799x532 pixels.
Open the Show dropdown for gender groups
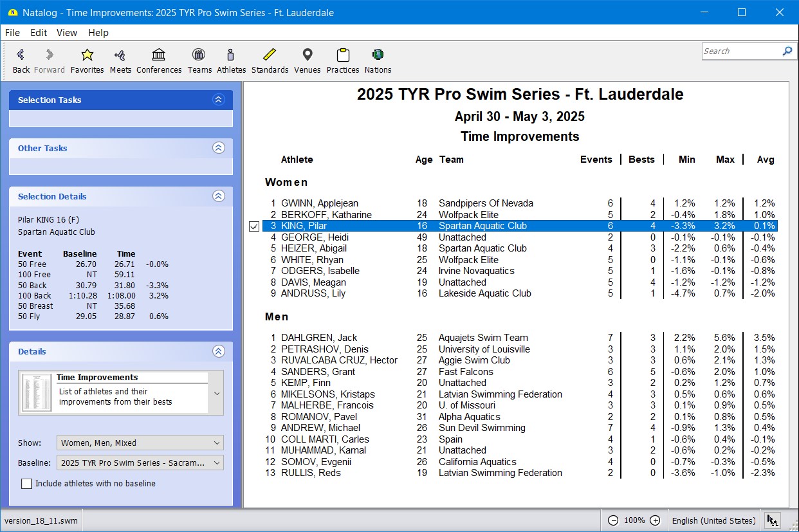(x=140, y=443)
